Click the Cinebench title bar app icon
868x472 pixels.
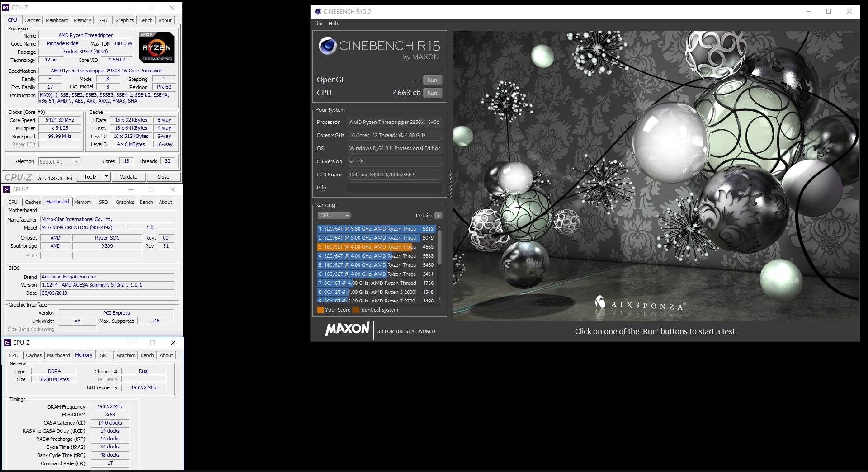coord(318,12)
